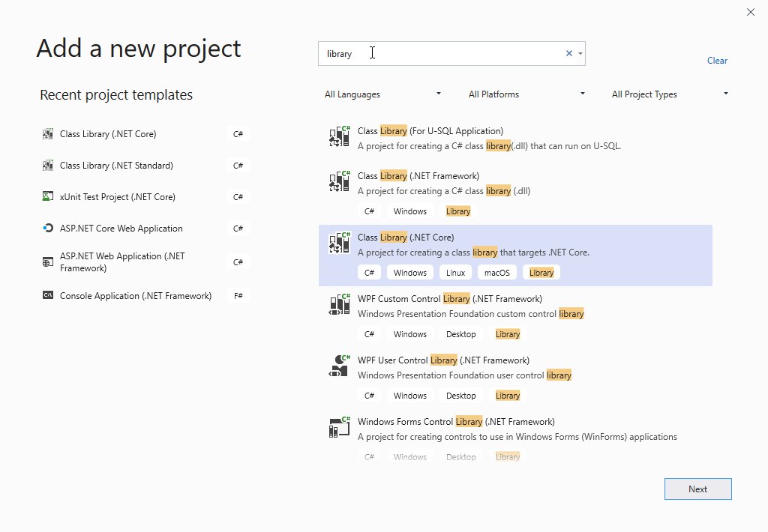Click C# tag beside xUnit Test Project
Viewport: 768px width, 532px height.
[238, 197]
